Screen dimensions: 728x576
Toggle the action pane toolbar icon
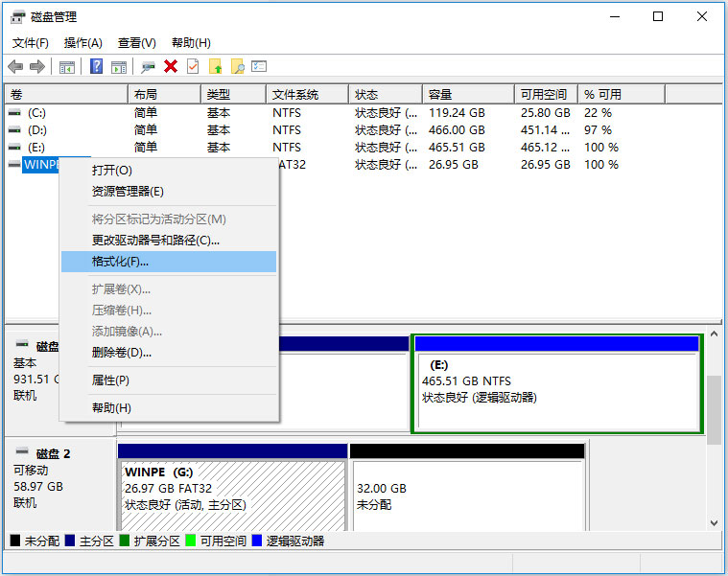coord(119,67)
